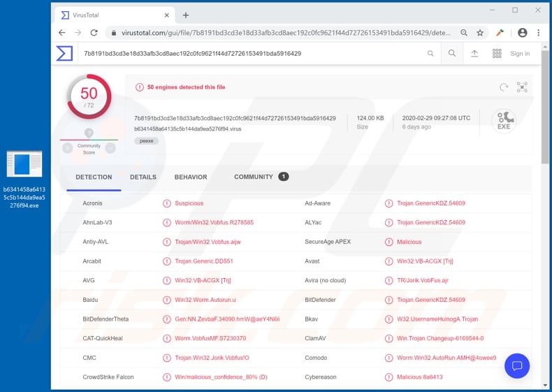Open the apps grid icon

497,53
